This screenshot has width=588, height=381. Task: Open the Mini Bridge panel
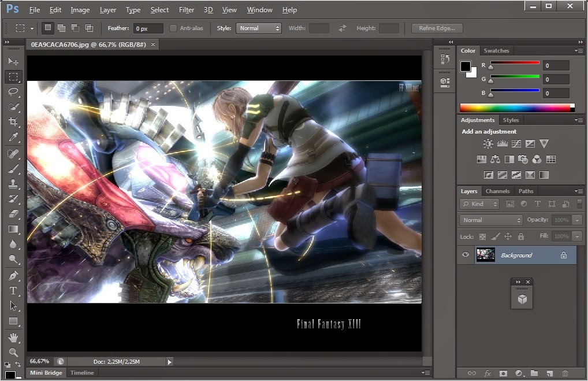tap(46, 372)
